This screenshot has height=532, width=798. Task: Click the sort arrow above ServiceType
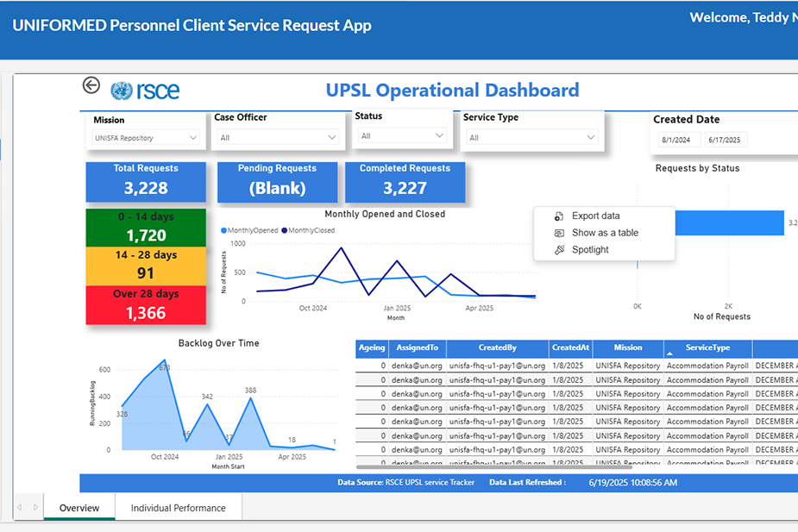(x=670, y=354)
